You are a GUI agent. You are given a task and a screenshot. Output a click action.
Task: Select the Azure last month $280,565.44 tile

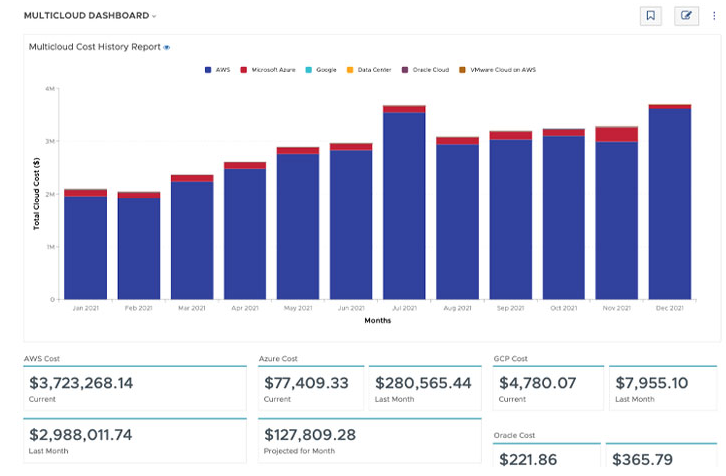point(423,388)
